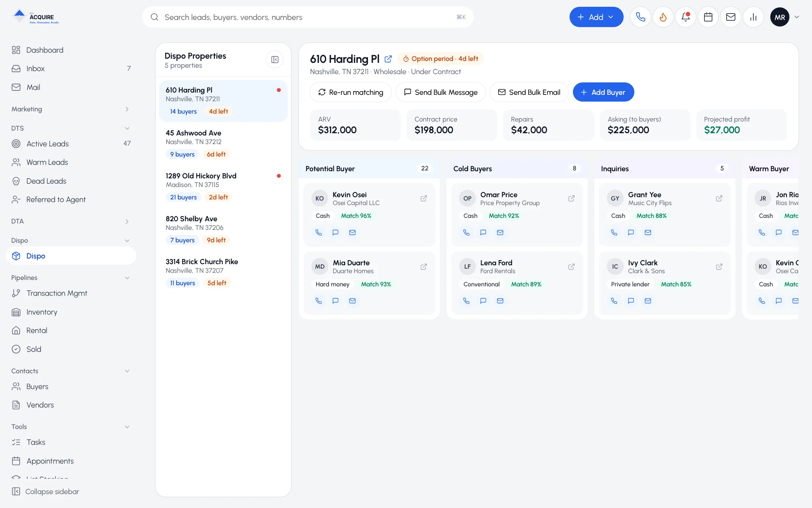
Task: Click Send Bulk Message button
Action: coord(441,92)
